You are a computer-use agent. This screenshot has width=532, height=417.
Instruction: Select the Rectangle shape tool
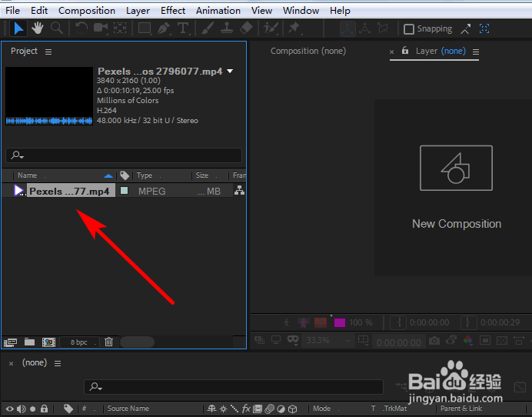click(145, 28)
